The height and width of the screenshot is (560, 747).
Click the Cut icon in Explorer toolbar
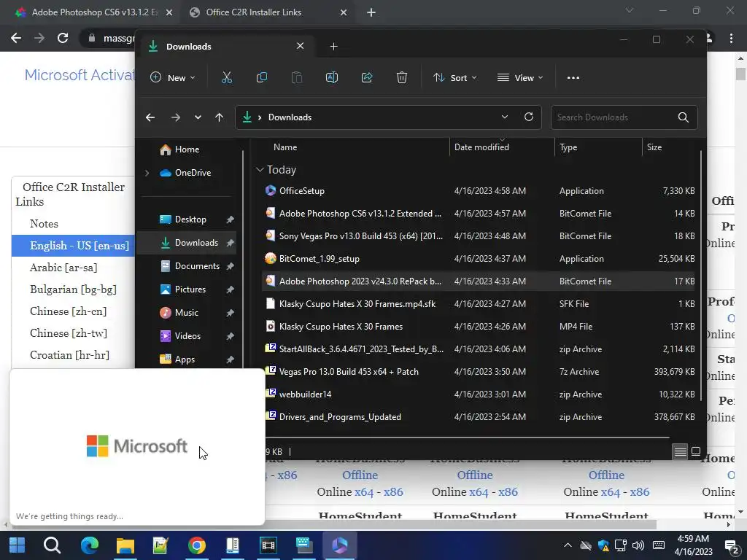(227, 77)
